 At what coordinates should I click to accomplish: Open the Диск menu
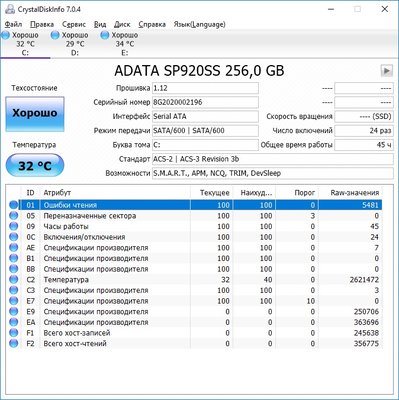point(122,24)
